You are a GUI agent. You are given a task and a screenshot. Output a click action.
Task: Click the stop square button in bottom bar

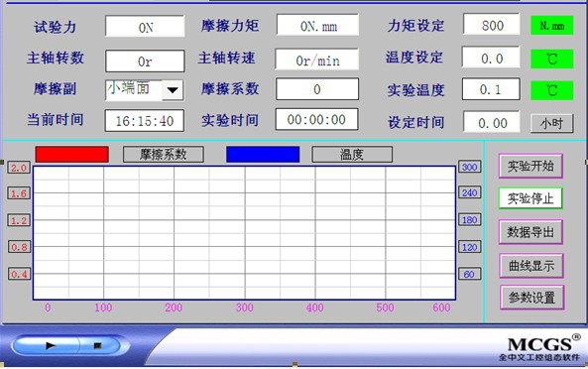pyautogui.click(x=98, y=345)
